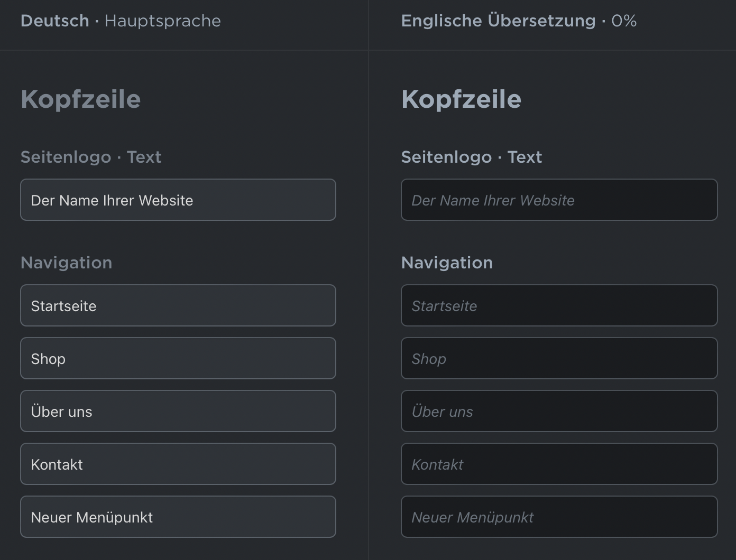Screen dimensions: 736x560
Task: Select the English 'Neuer Menüpunkt' translation field
Action: tap(559, 517)
